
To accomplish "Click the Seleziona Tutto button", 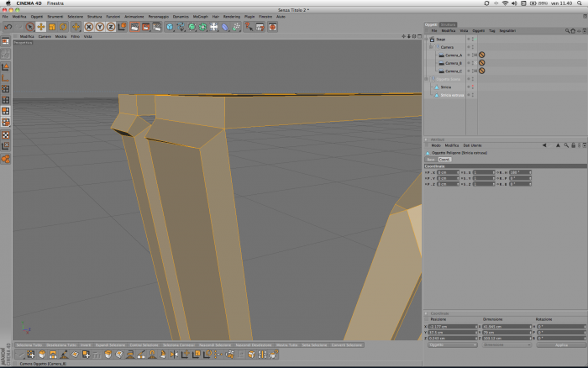I will coord(29,344).
